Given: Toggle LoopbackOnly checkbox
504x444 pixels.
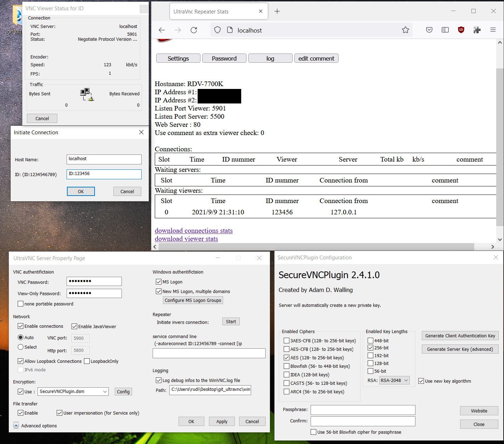Looking at the screenshot, I should (87, 361).
